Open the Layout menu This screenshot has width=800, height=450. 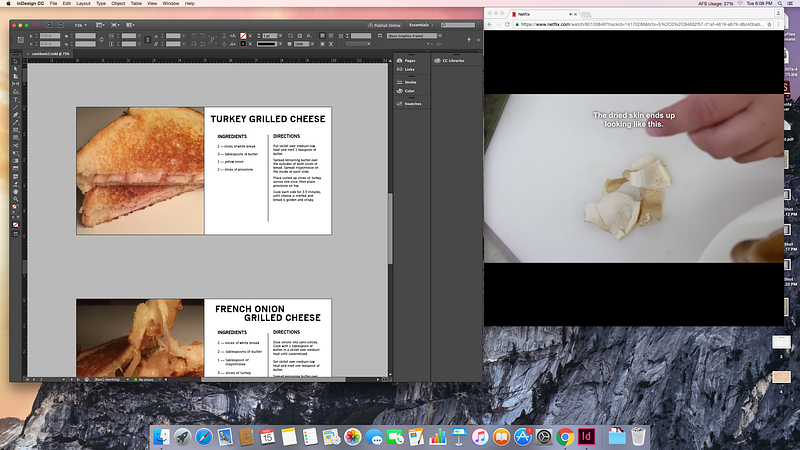(83, 4)
